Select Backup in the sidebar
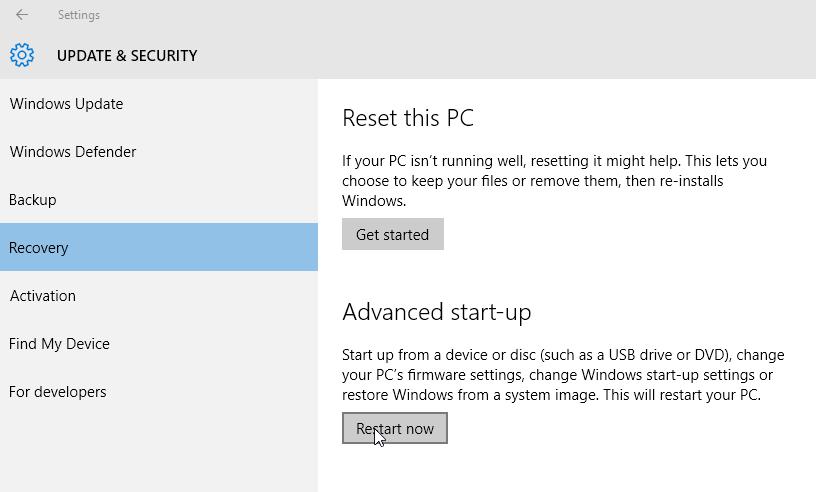Screen dimensions: 816x492 pyautogui.click(x=33, y=200)
